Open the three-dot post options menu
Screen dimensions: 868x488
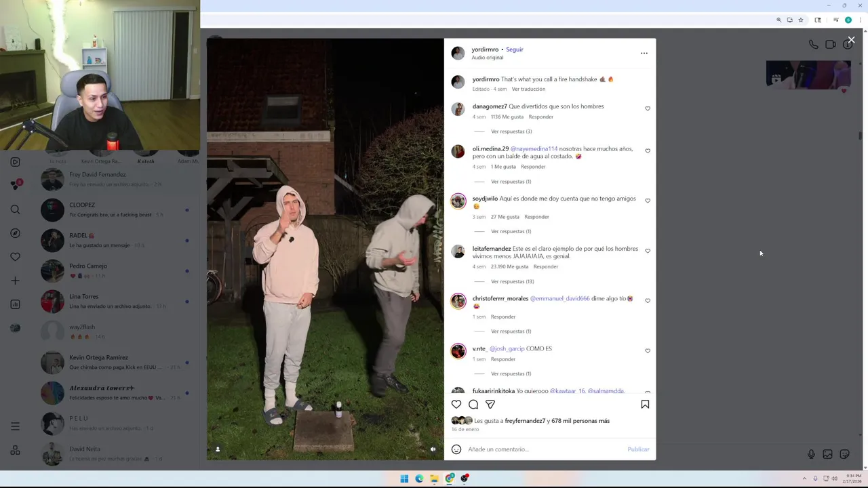(x=644, y=53)
